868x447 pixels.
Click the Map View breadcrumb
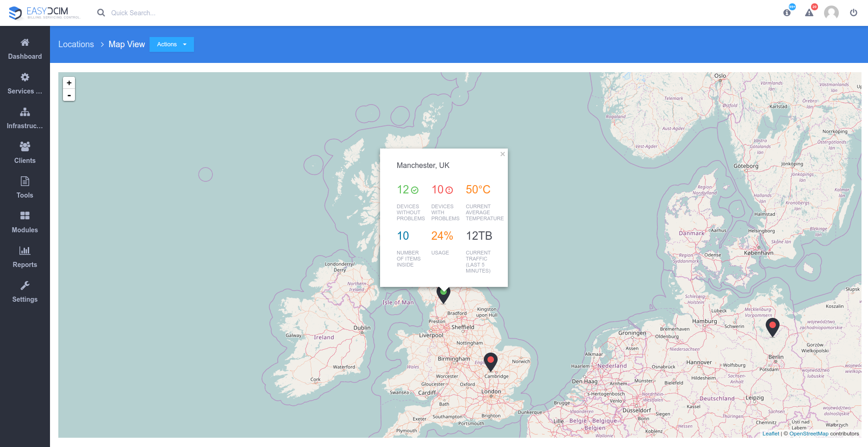click(x=127, y=44)
